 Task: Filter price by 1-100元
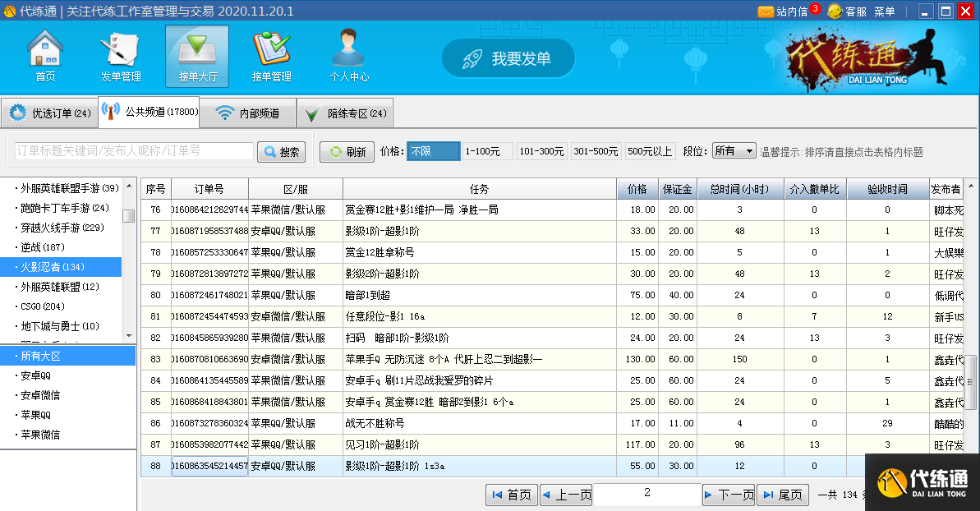coord(487,151)
